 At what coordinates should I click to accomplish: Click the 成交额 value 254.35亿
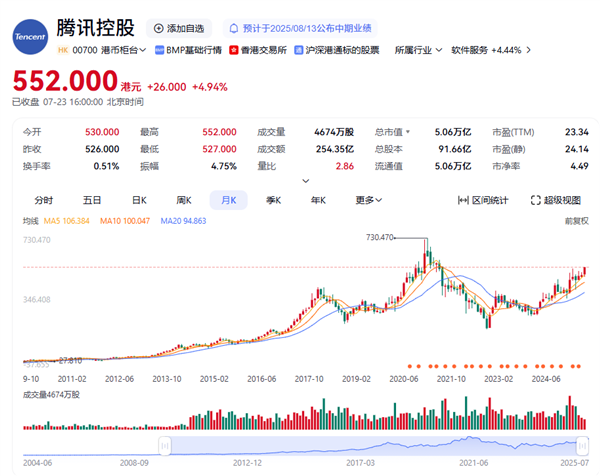[334, 149]
